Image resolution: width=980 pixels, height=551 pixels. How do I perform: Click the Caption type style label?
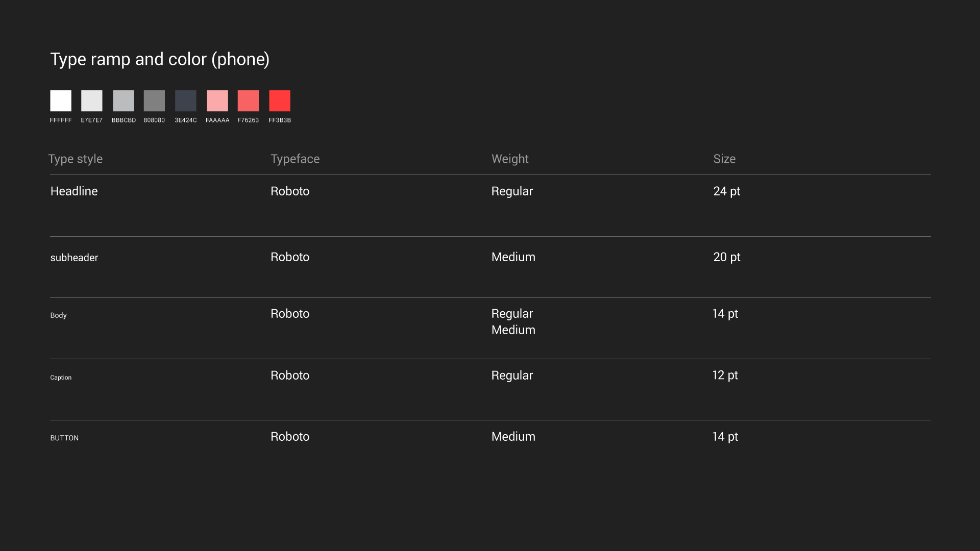click(61, 378)
